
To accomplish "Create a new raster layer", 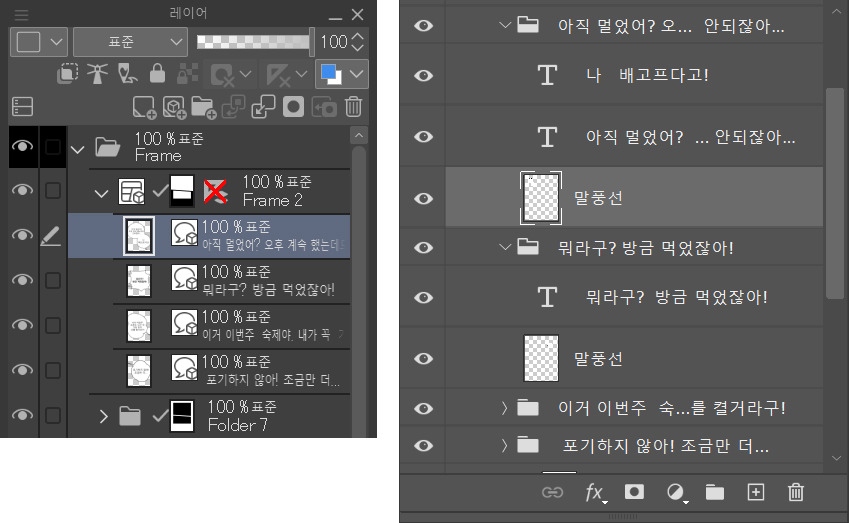I will pyautogui.click(x=145, y=107).
